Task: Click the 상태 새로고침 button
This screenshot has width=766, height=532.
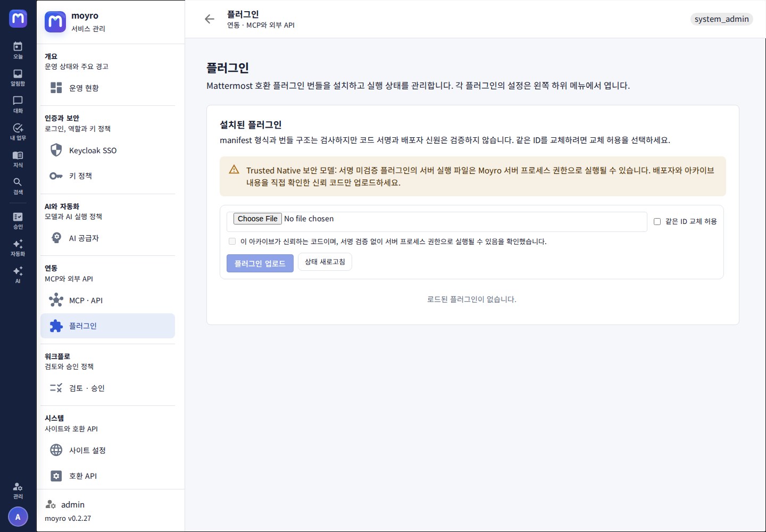Action: 325,262
